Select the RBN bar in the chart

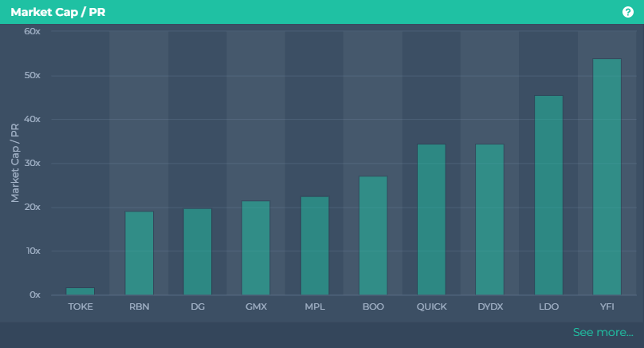[139, 253]
